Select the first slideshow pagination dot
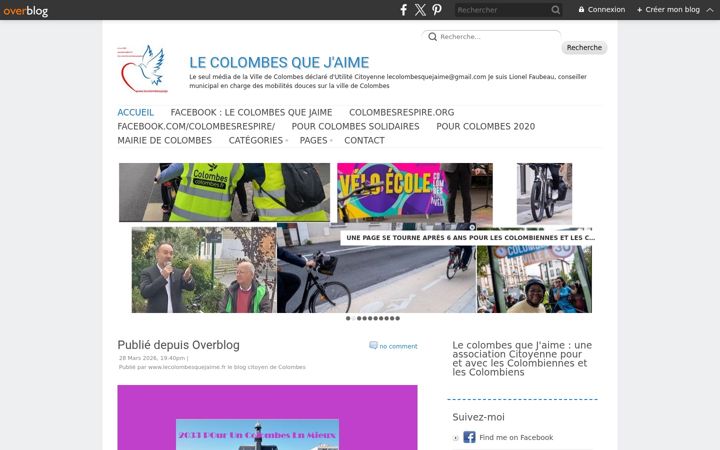The image size is (720, 450). tap(348, 318)
